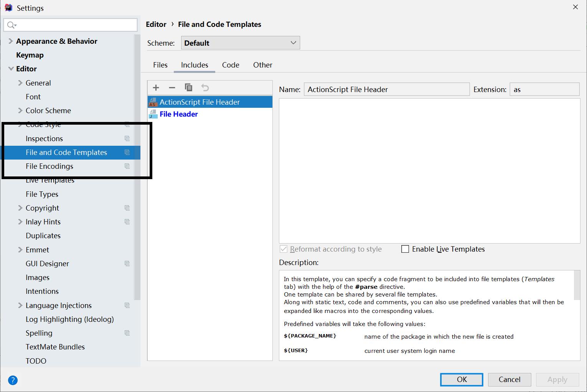The image size is (587, 392).
Task: Open TODO settings
Action: [x=36, y=361]
